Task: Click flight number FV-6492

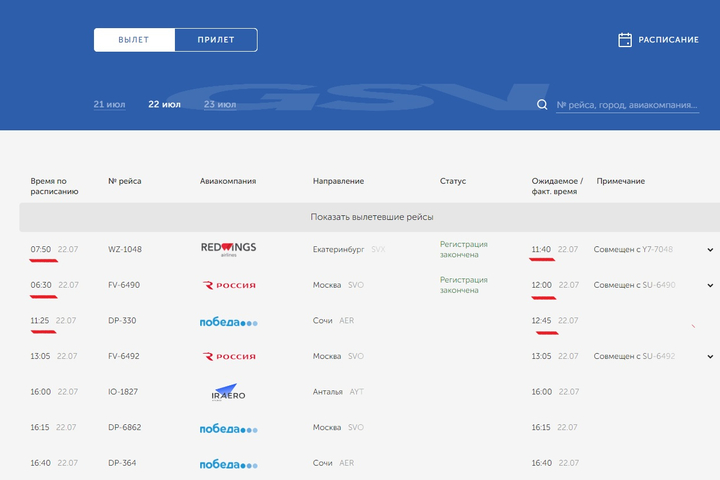Action: coord(124,356)
